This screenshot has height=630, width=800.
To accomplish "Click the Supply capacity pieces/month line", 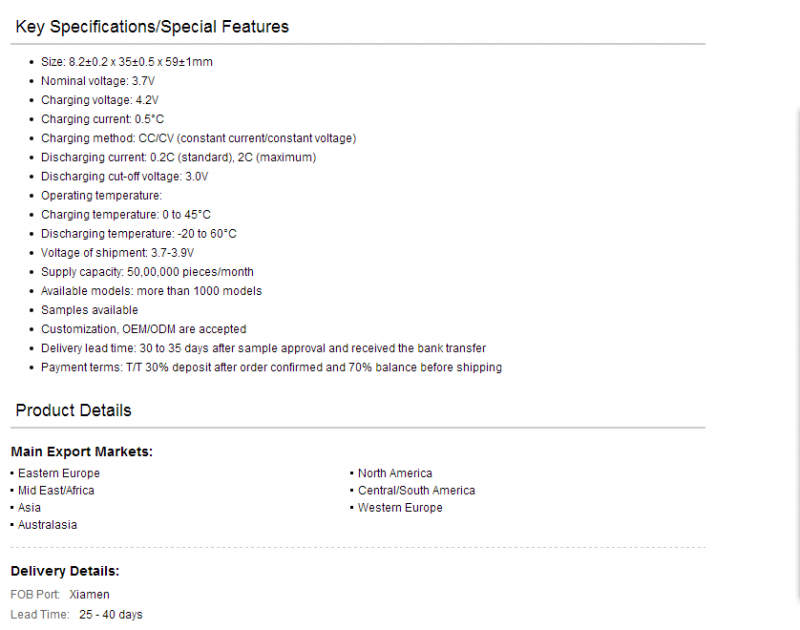I will pyautogui.click(x=147, y=272).
